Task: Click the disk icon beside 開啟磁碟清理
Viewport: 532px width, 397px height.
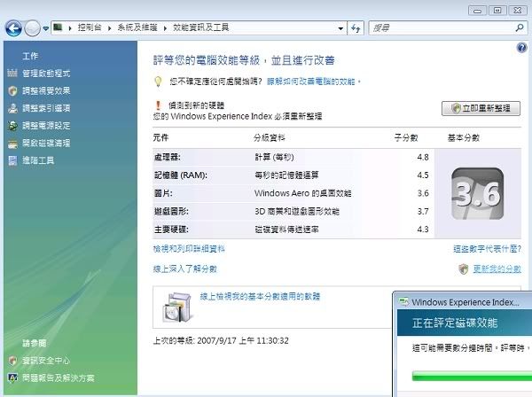Action: click(12, 144)
